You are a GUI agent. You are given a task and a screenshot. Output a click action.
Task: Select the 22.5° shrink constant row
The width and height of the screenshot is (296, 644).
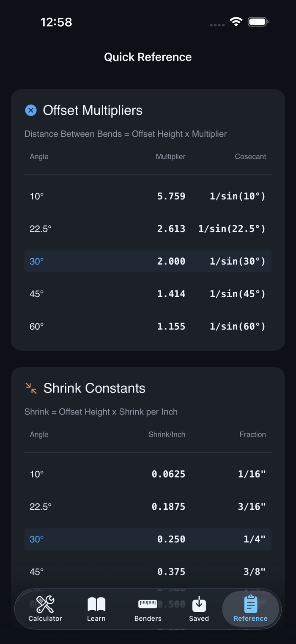[x=148, y=507]
